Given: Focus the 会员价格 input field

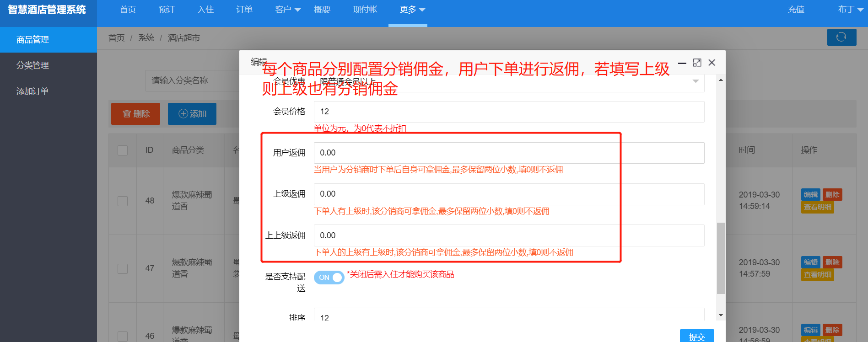Looking at the screenshot, I should [x=509, y=112].
